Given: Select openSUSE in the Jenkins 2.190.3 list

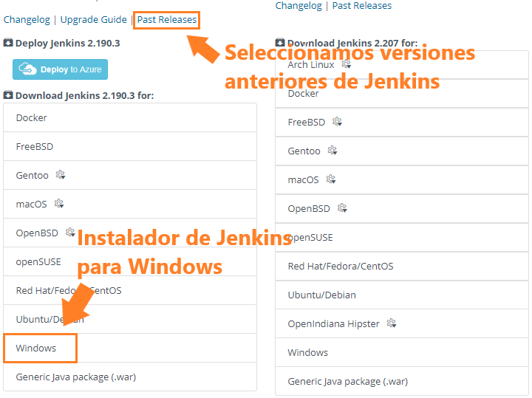Looking at the screenshot, I should [x=38, y=261].
